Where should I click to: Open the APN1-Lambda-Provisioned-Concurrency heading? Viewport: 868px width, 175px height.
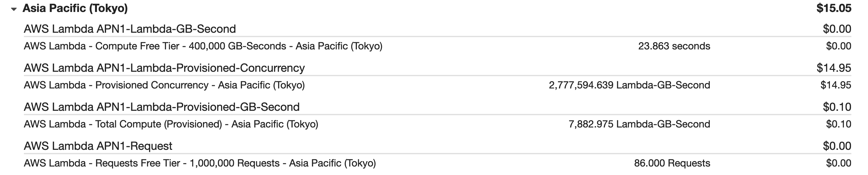click(x=164, y=68)
